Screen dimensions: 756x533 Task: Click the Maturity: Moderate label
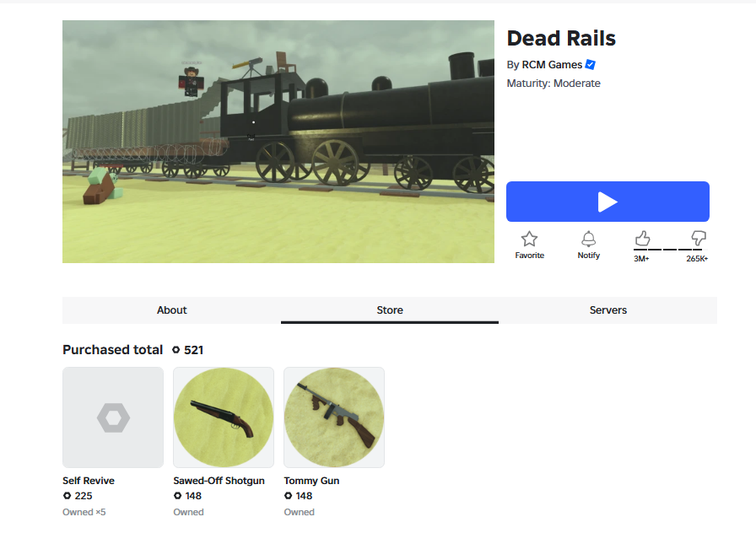tap(553, 83)
